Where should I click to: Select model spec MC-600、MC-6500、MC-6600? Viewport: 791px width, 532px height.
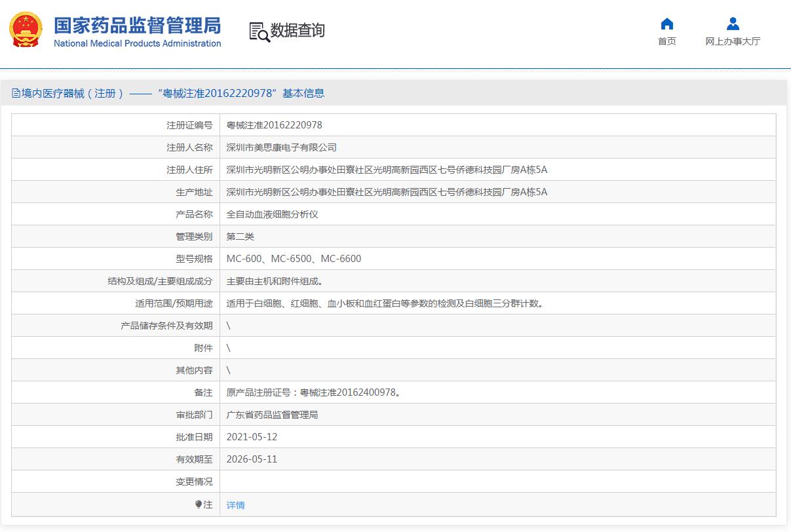coord(294,259)
